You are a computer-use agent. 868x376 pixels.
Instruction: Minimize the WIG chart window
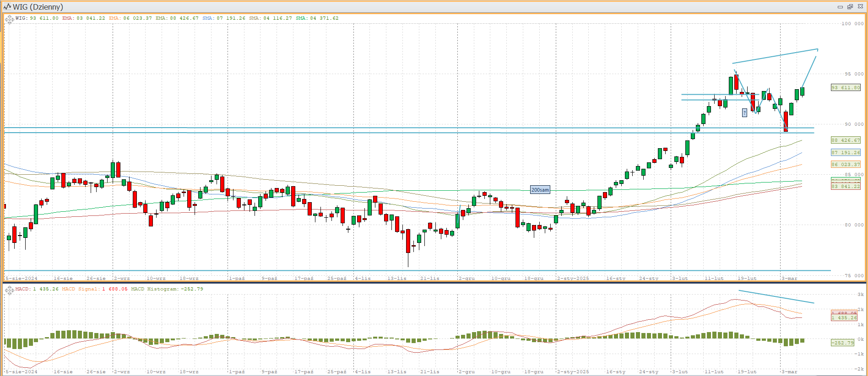click(840, 6)
